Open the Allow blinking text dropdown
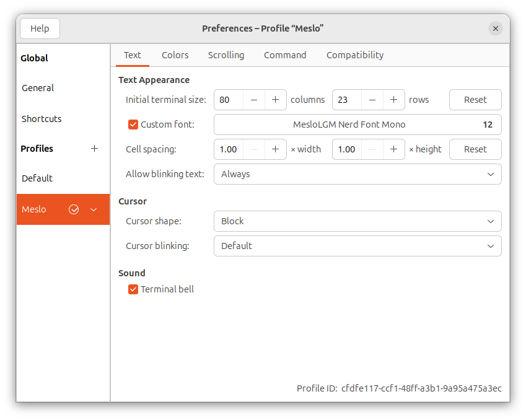This screenshot has height=420, width=526. click(357, 174)
